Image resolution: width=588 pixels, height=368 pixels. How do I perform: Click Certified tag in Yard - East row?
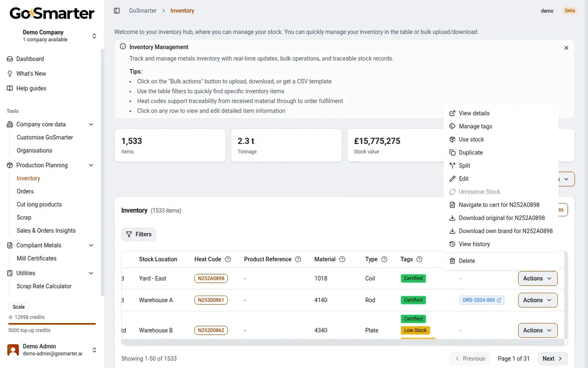413,278
